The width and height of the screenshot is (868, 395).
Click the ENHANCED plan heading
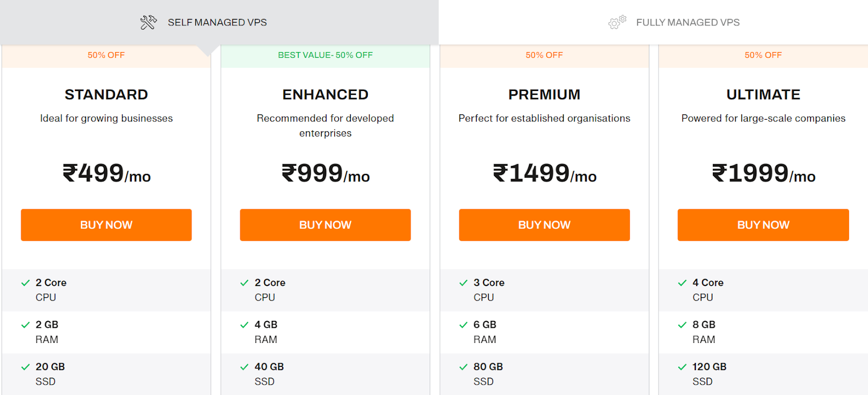(x=325, y=94)
